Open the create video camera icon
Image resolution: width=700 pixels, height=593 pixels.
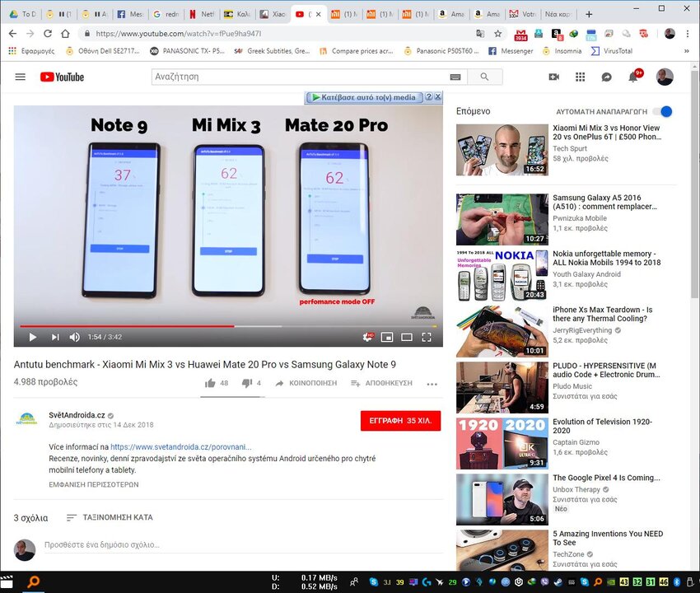pos(554,77)
